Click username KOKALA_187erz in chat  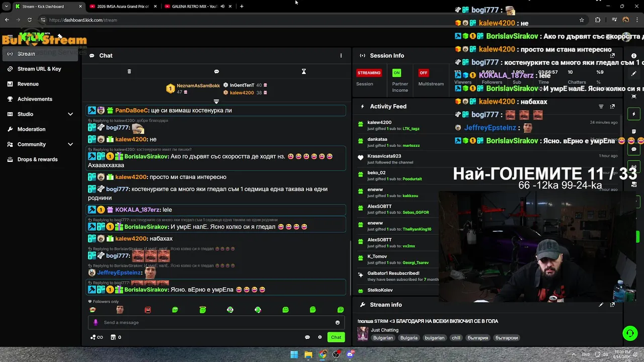(x=137, y=210)
